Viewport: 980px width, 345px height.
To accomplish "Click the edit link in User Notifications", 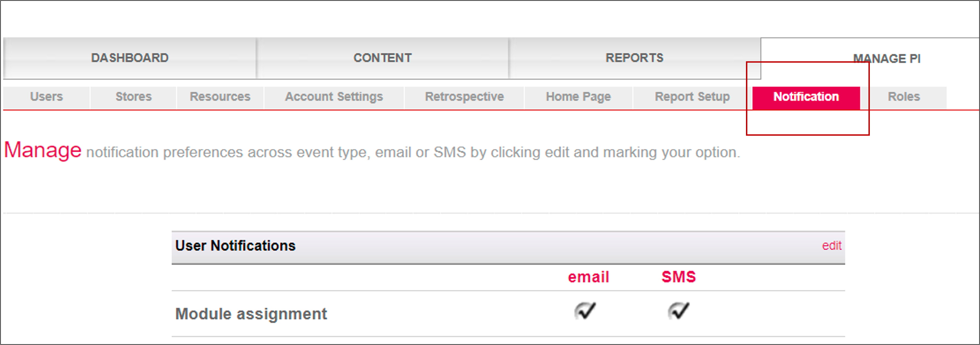I will click(831, 246).
